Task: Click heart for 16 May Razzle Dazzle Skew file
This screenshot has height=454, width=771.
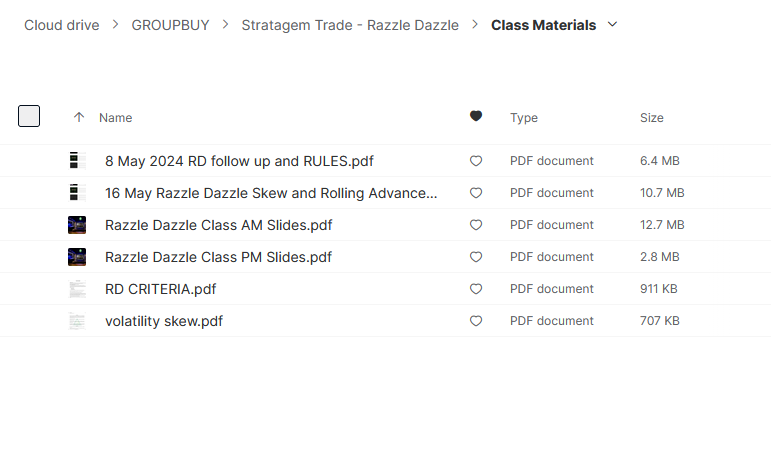Action: (x=476, y=193)
